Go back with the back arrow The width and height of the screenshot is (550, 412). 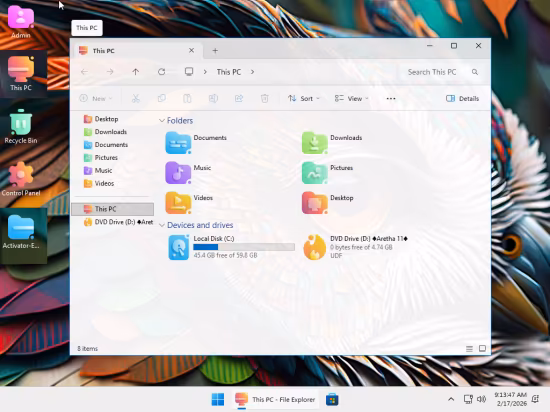(84, 72)
